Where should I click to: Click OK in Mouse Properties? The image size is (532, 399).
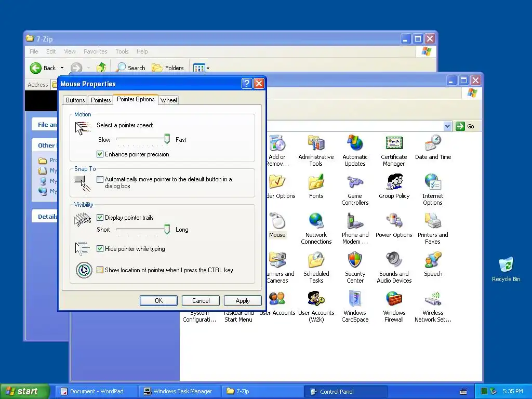158,301
